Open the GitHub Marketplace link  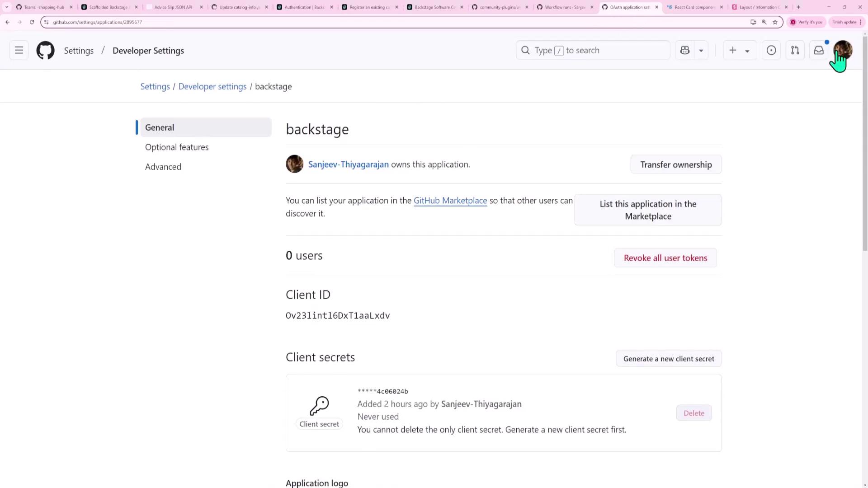coord(450,201)
